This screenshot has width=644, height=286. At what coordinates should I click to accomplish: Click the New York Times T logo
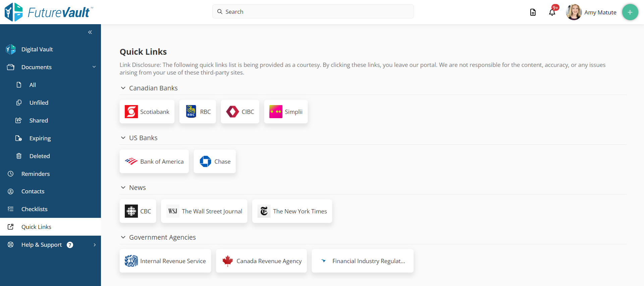click(264, 211)
